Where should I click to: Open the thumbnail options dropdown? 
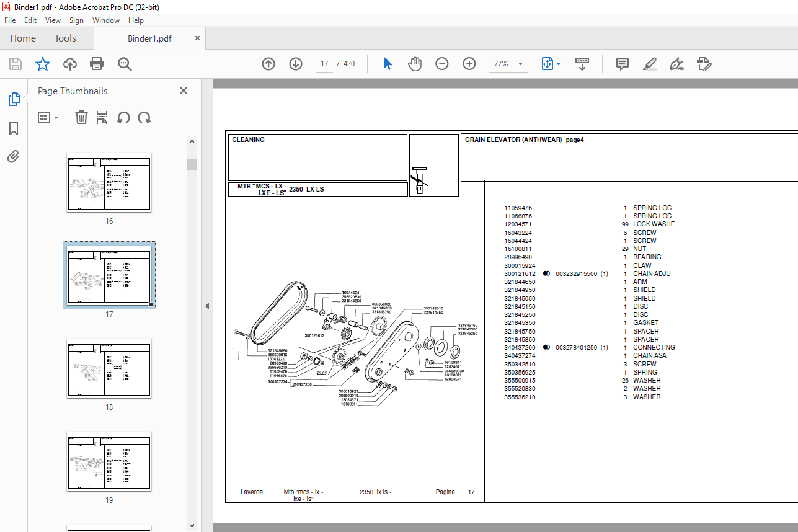click(48, 117)
